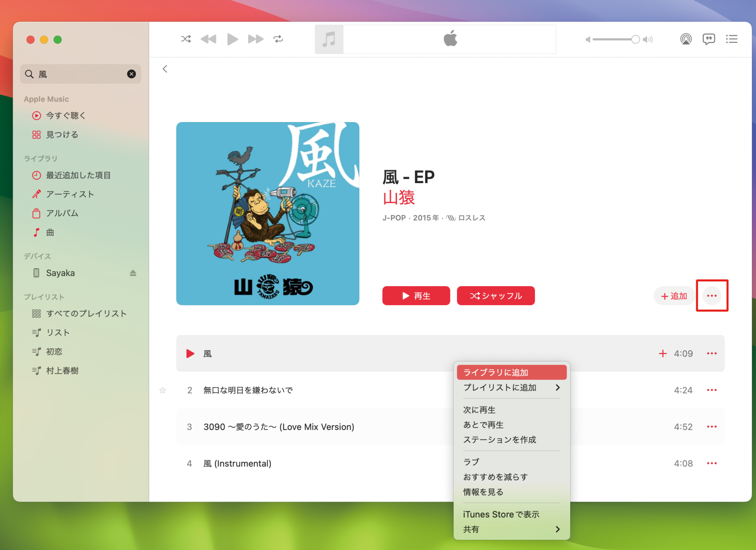Screen dimensions: 756x550
Task: Show the lyrics panel
Action: (708, 39)
